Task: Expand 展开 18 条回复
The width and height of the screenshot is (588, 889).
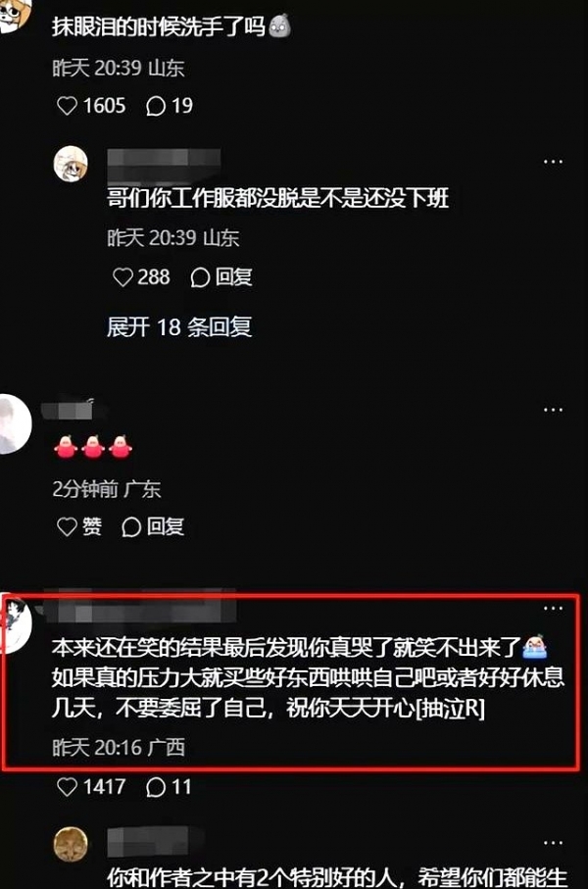Action: 179,327
